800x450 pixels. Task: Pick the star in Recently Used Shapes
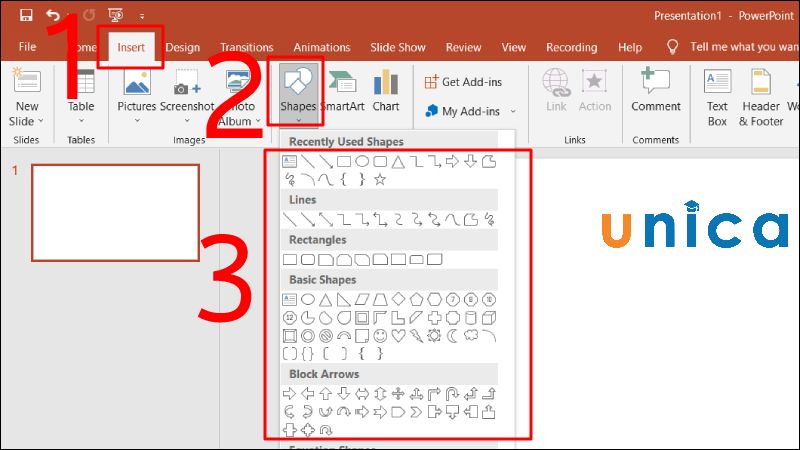(380, 180)
